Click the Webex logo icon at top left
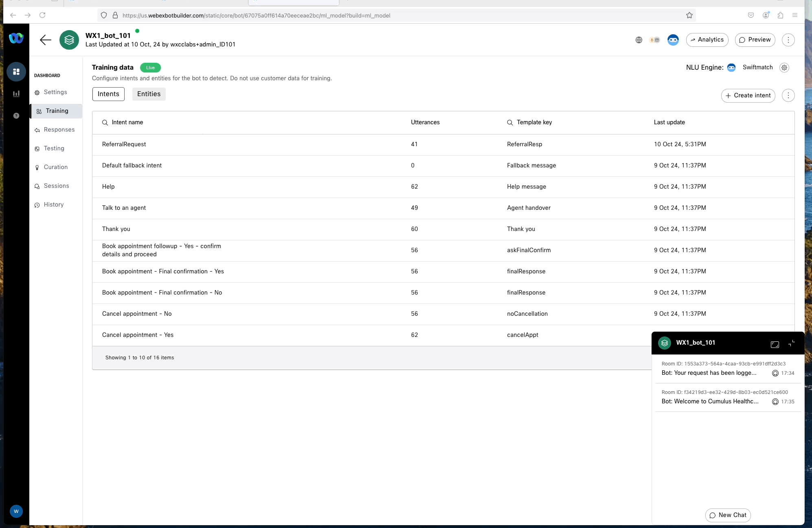Image resolution: width=812 pixels, height=528 pixels. coord(16,38)
